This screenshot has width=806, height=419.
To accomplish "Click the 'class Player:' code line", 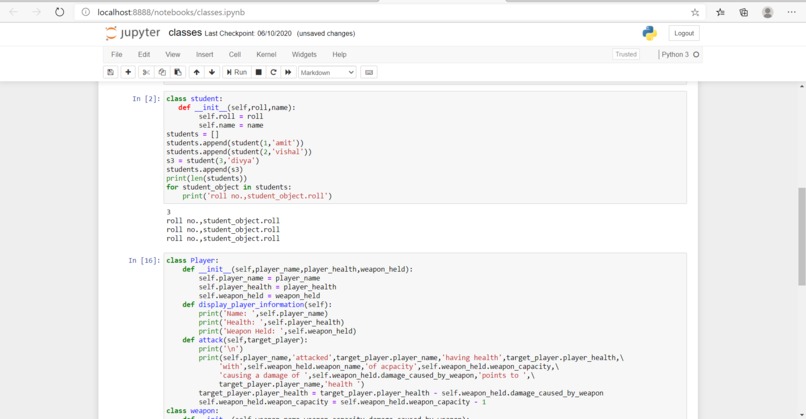I will (x=192, y=261).
